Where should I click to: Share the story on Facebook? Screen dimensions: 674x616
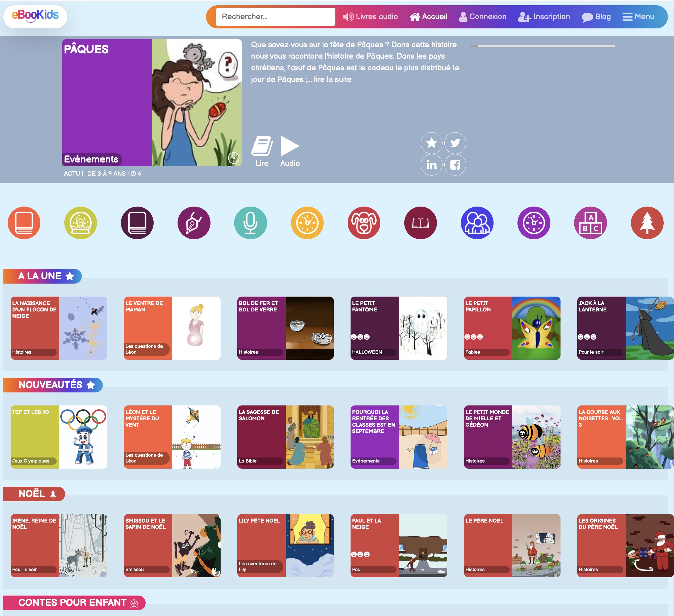pos(455,165)
